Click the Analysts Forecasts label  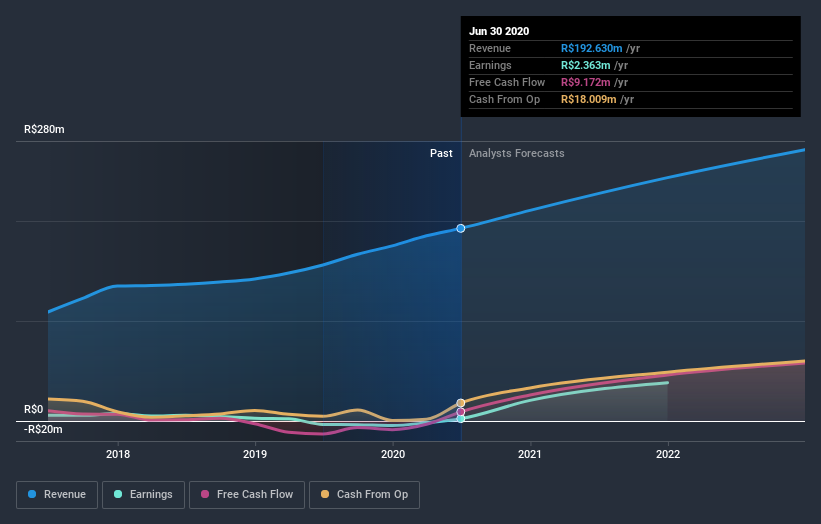coord(517,153)
